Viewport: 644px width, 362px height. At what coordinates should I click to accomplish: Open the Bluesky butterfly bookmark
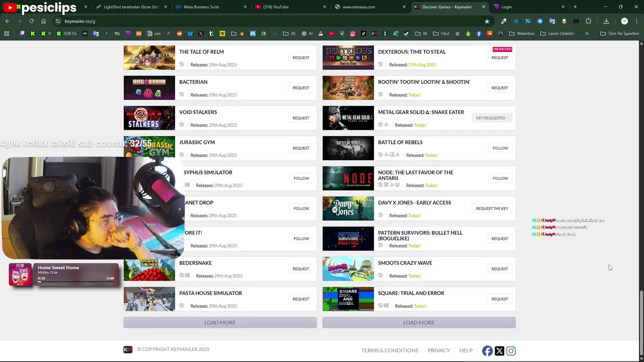click(x=190, y=34)
